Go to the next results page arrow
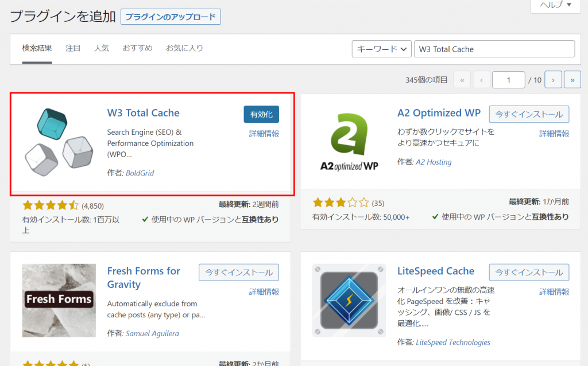Viewport: 588px width, 366px height. pyautogui.click(x=553, y=80)
